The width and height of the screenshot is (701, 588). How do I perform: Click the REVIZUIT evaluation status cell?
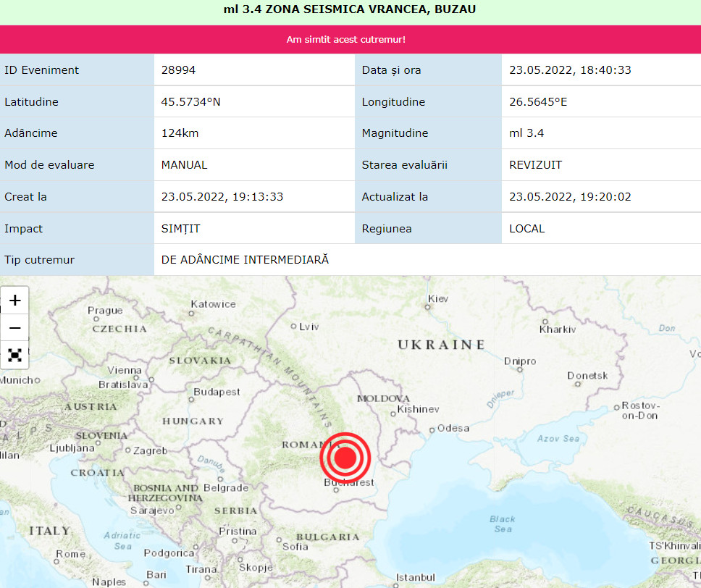[535, 165]
